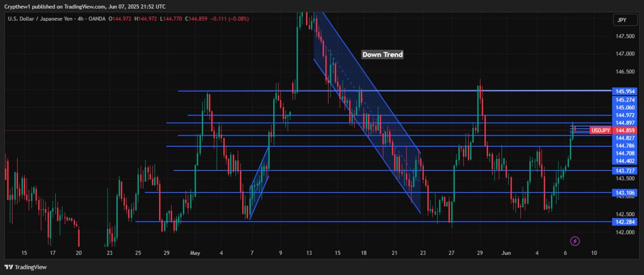644x275 pixels.
Task: Select the 145.954 price level label
Action: [x=626, y=92]
